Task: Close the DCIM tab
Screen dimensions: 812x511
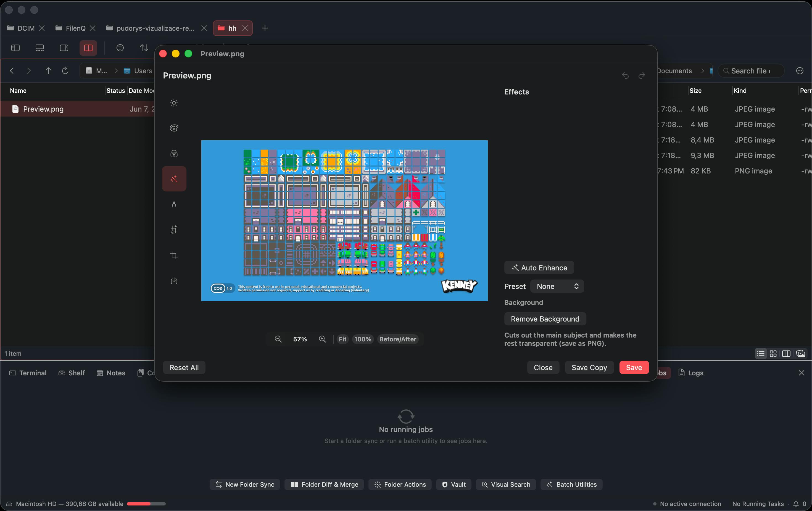Action: pyautogui.click(x=42, y=28)
